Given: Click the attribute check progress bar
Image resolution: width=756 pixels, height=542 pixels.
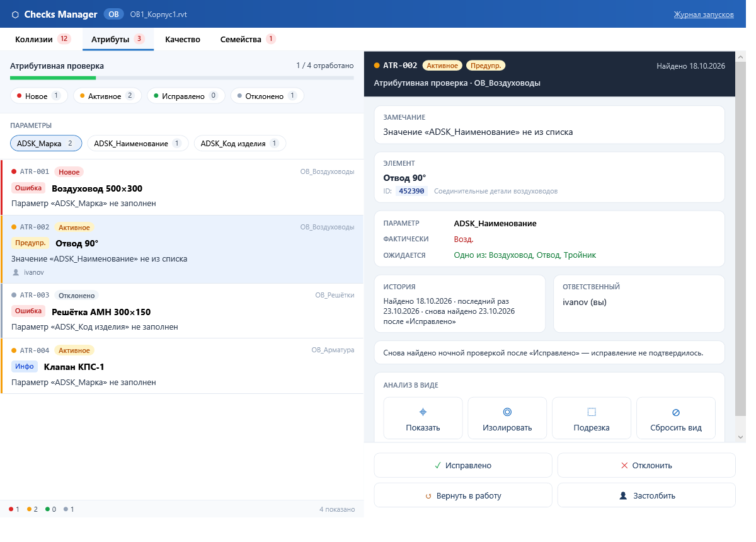Looking at the screenshot, I should pyautogui.click(x=182, y=78).
